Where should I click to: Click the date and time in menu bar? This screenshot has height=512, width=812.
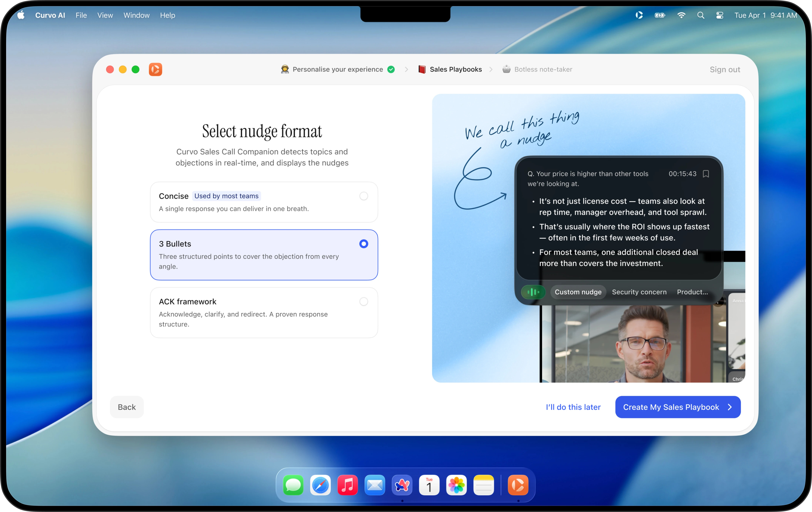766,15
